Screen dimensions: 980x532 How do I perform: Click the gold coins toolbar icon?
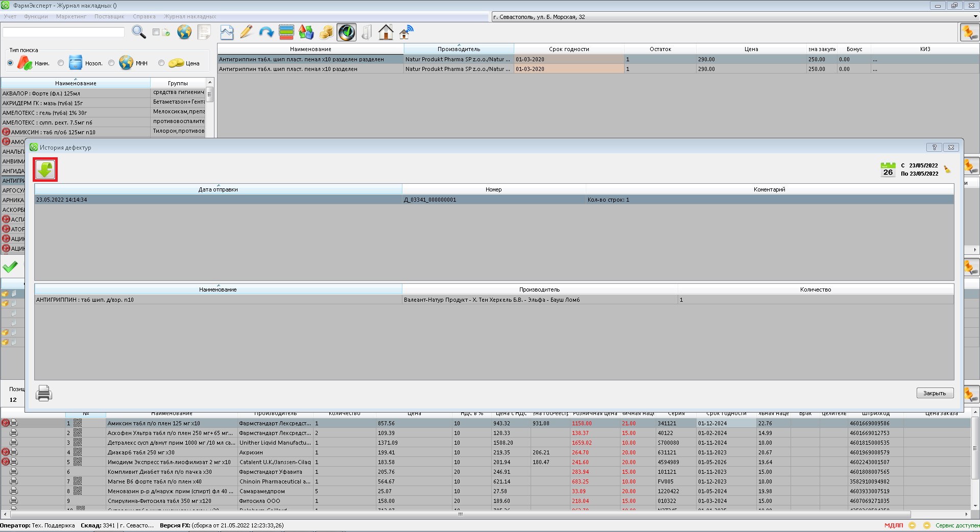326,32
